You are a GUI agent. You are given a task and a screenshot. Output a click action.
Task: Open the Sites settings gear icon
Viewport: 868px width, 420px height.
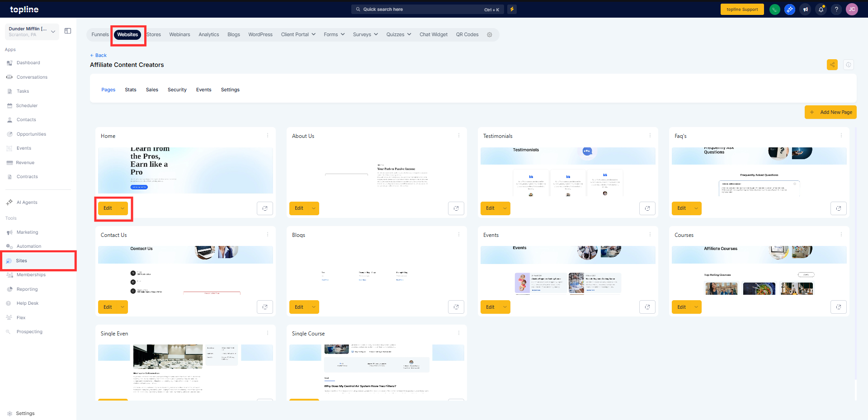point(489,35)
